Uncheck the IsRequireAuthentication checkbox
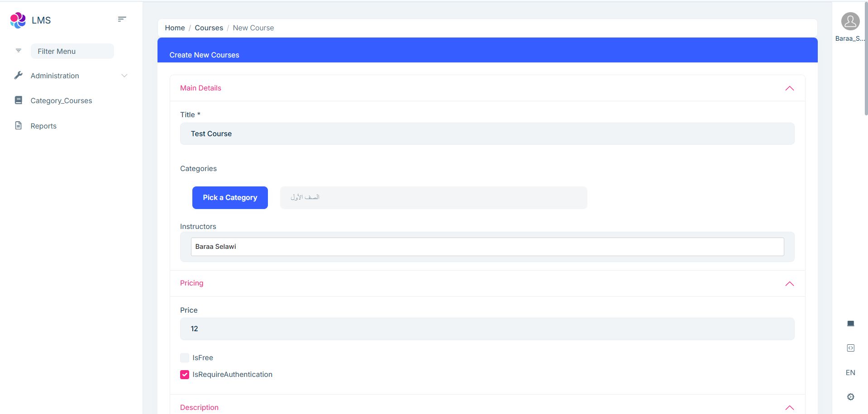 185,375
